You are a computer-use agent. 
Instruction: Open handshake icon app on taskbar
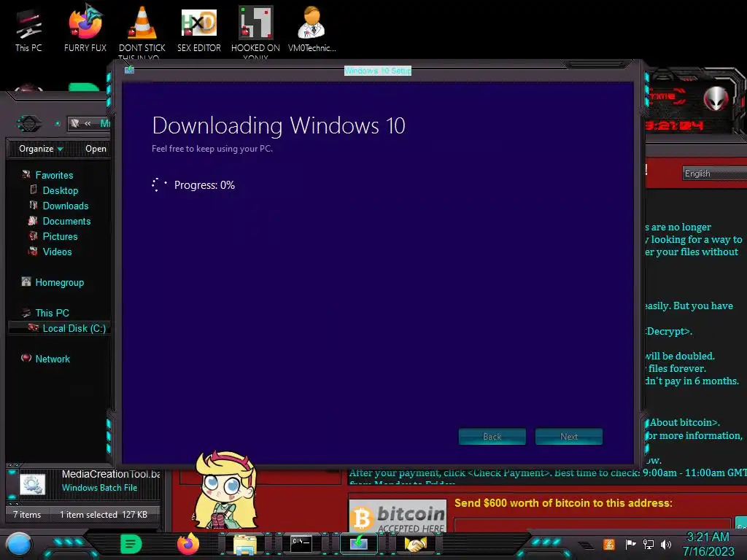(415, 544)
